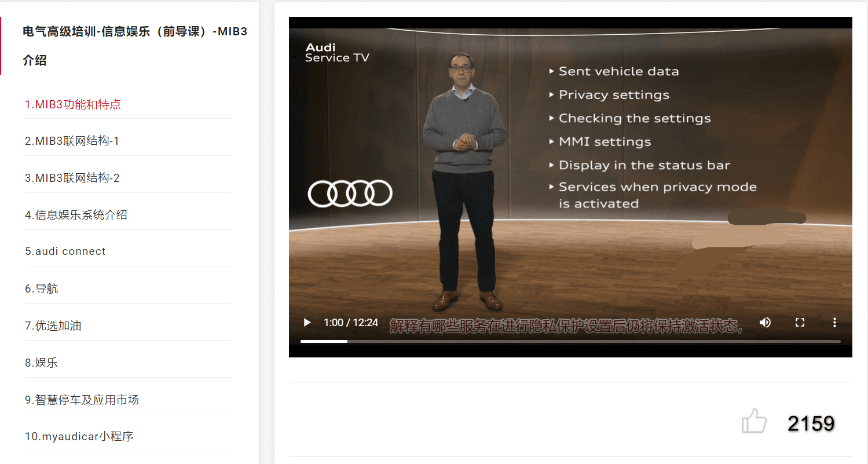Select lesson 3.MIB3联网结构-2

pyautogui.click(x=72, y=178)
